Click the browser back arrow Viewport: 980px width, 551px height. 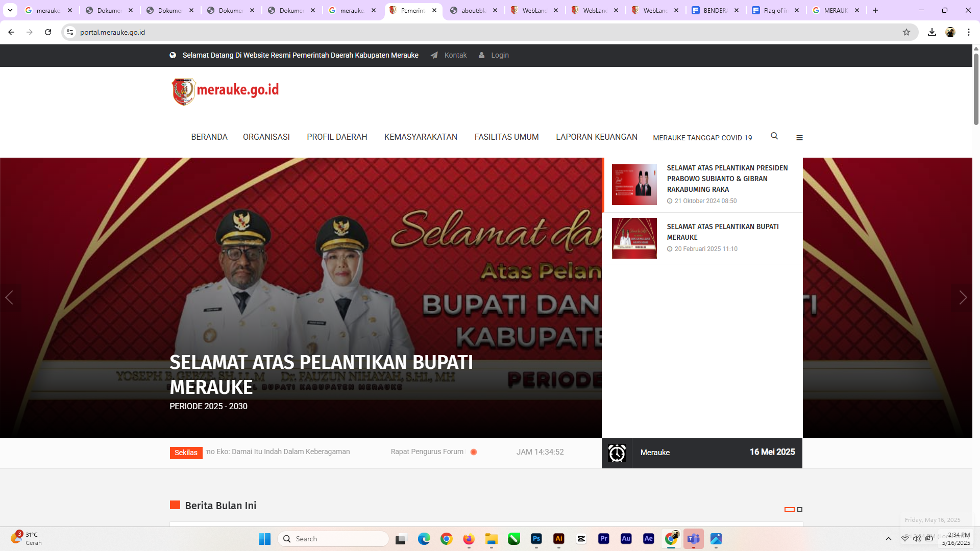[11, 32]
